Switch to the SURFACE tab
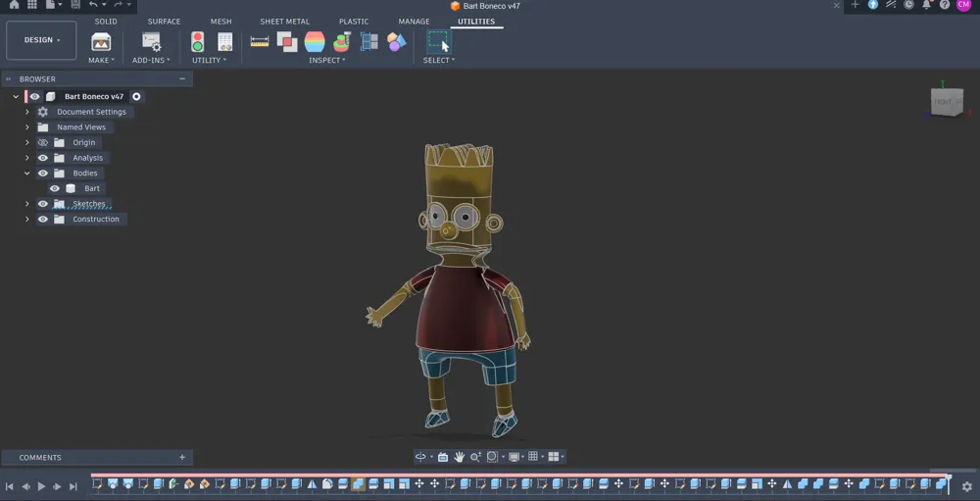 [164, 22]
